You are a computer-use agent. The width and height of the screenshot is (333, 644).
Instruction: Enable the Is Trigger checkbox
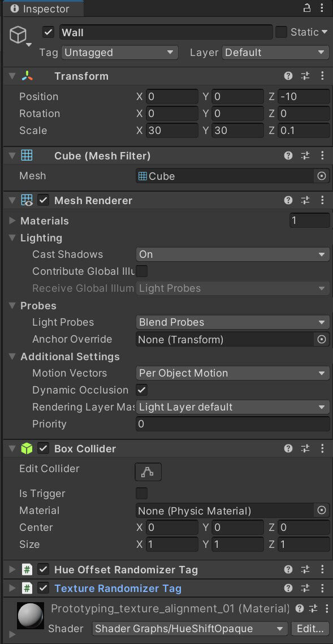click(142, 493)
